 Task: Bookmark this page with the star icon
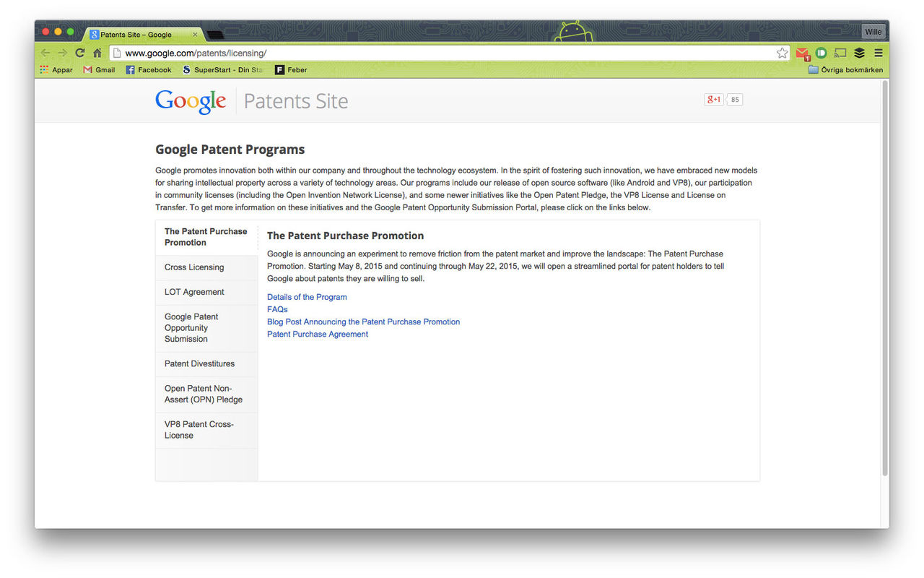782,53
